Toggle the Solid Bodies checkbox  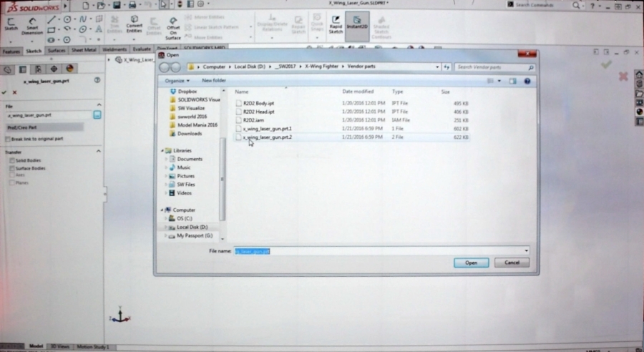tap(12, 160)
